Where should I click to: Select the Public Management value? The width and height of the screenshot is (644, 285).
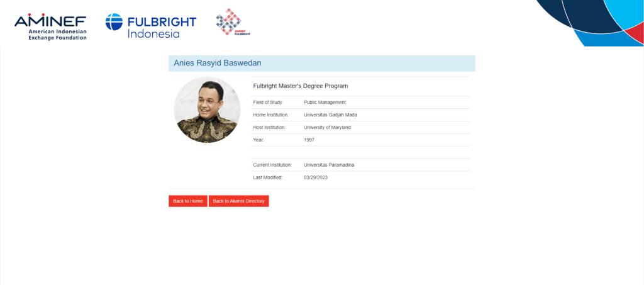[325, 102]
